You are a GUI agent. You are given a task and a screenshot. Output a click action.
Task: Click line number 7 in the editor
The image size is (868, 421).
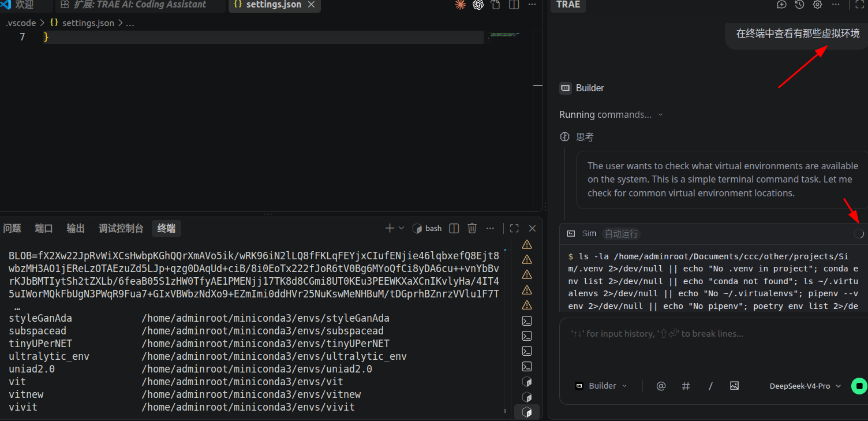tap(23, 38)
